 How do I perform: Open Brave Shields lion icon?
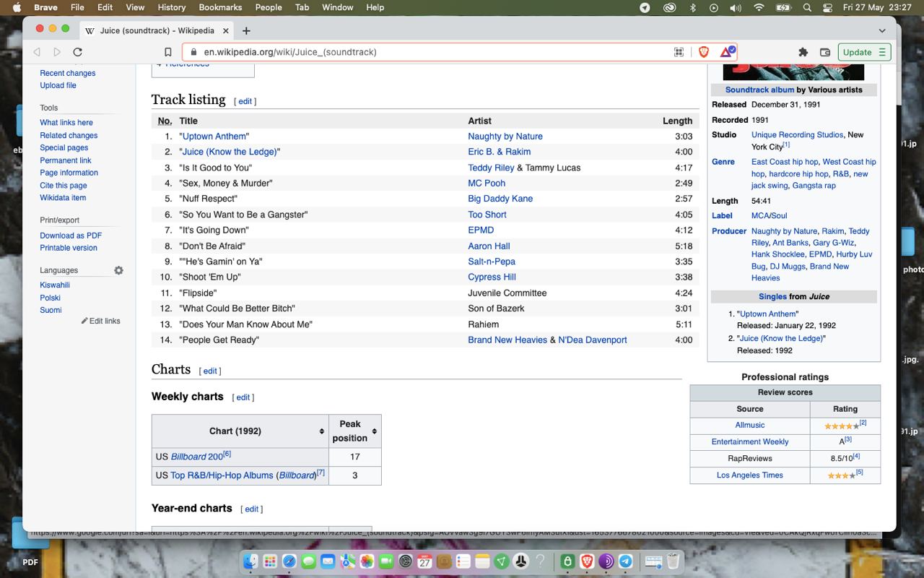pos(703,52)
